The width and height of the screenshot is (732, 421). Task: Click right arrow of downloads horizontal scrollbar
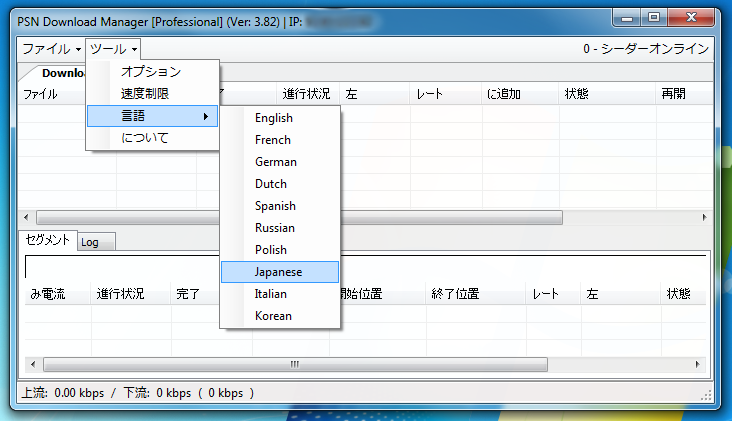pos(704,217)
